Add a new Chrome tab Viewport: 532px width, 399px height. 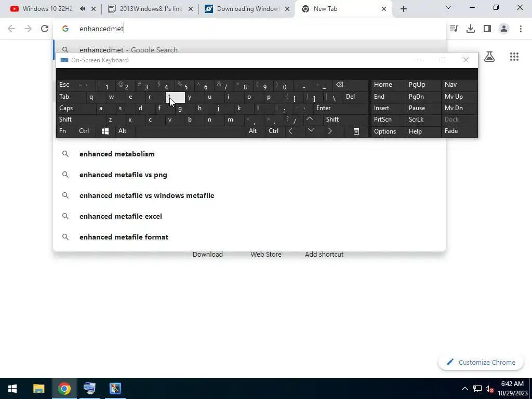[403, 9]
